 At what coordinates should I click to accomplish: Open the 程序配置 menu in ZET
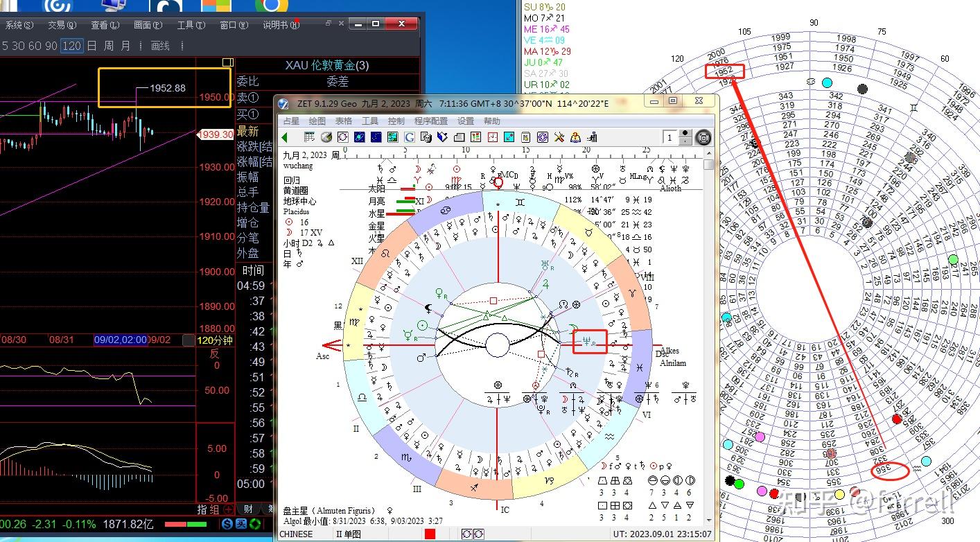[x=431, y=121]
